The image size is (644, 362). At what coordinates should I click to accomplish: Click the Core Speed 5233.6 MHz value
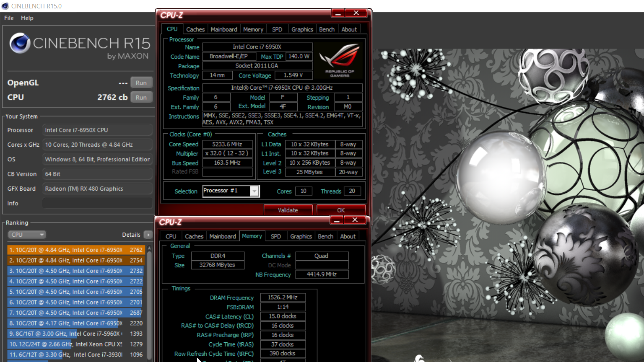[227, 144]
